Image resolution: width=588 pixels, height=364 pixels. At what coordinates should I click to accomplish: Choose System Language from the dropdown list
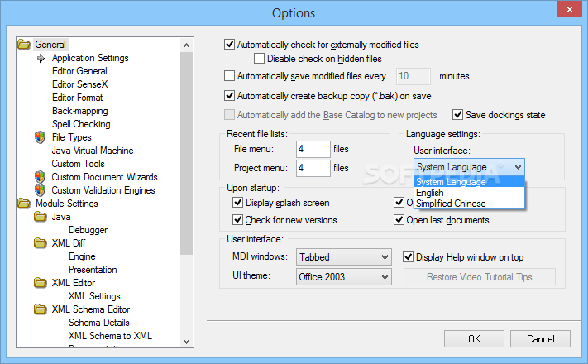[469, 182]
